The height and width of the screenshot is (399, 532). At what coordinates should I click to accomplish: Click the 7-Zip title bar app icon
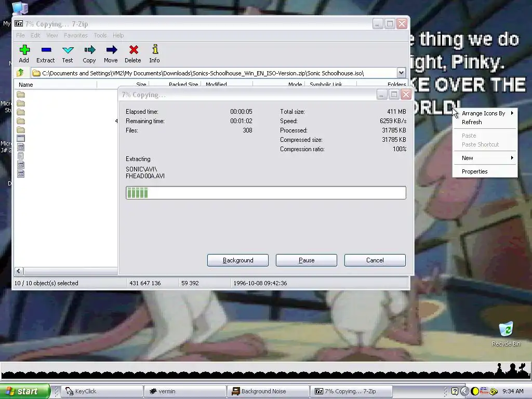[19, 24]
